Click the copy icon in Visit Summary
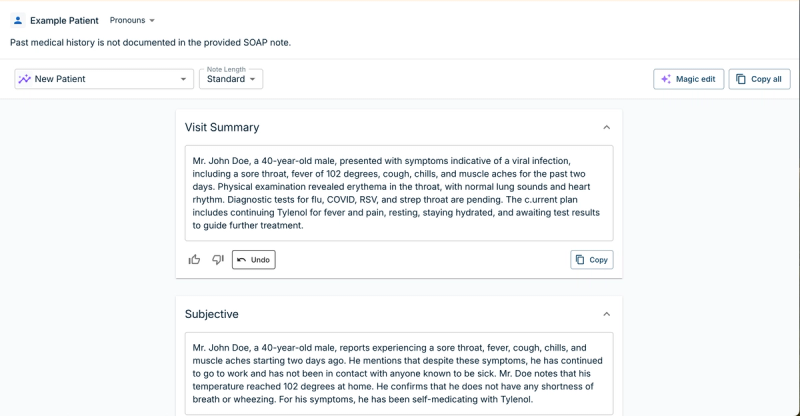Screen dimensions: 800x416 (x=580, y=260)
